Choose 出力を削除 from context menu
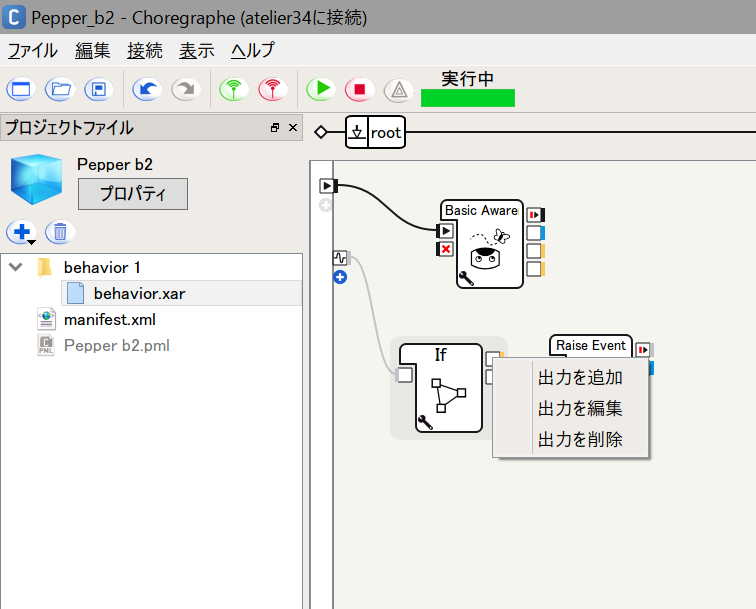Image resolution: width=756 pixels, height=609 pixels. (x=580, y=439)
